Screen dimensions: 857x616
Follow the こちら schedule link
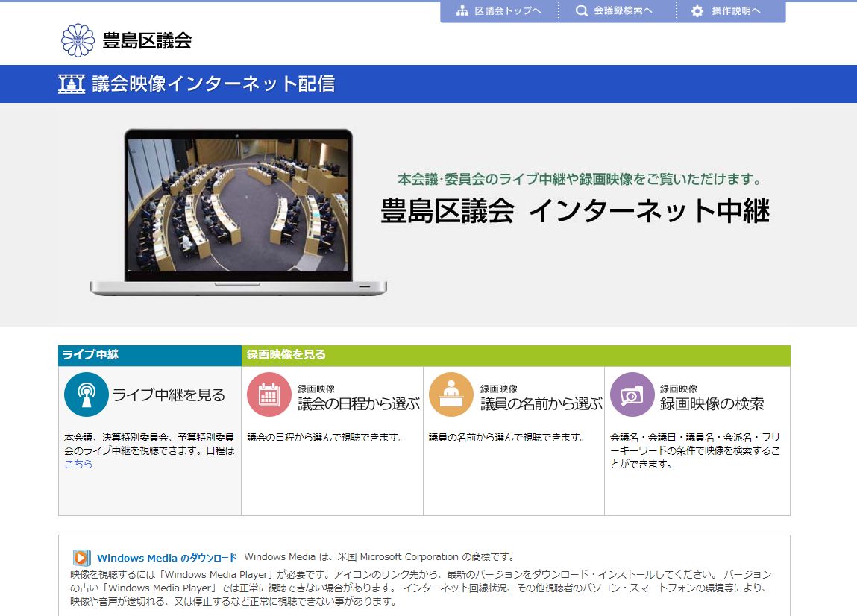(79, 464)
